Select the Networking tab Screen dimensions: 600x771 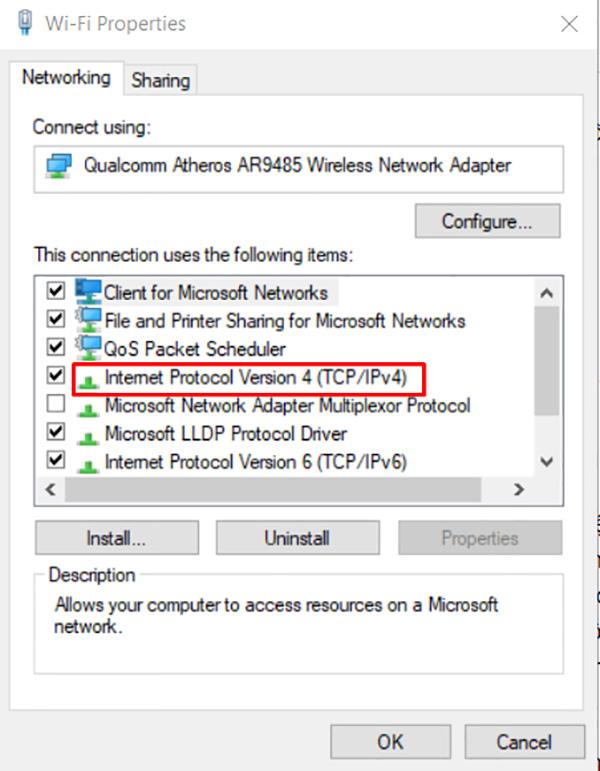click(66, 78)
